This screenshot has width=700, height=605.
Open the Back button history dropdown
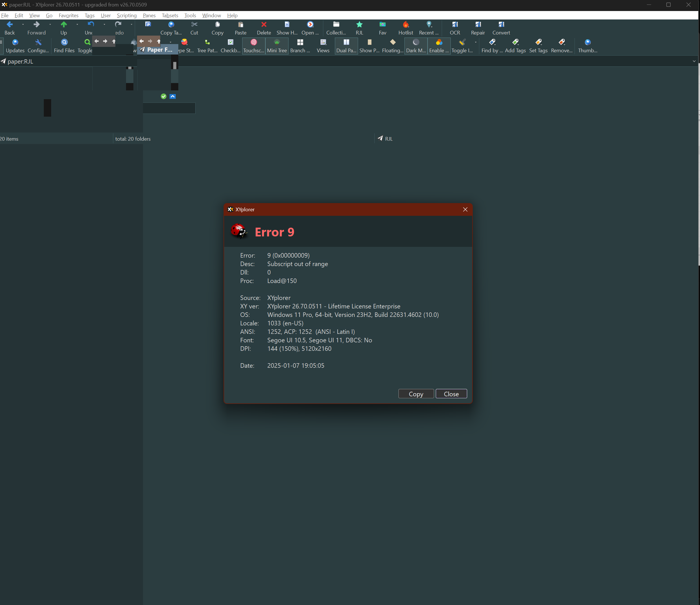[23, 24]
